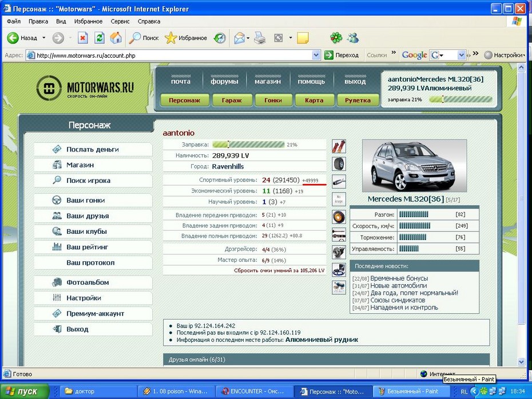Expand the Ссылки links chevron
532x399 pixels.
coord(394,53)
